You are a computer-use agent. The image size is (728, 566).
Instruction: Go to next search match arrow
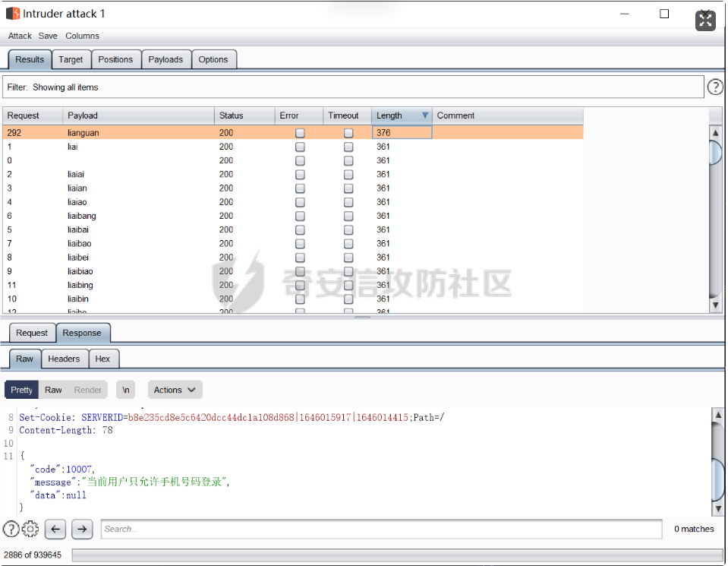(82, 529)
